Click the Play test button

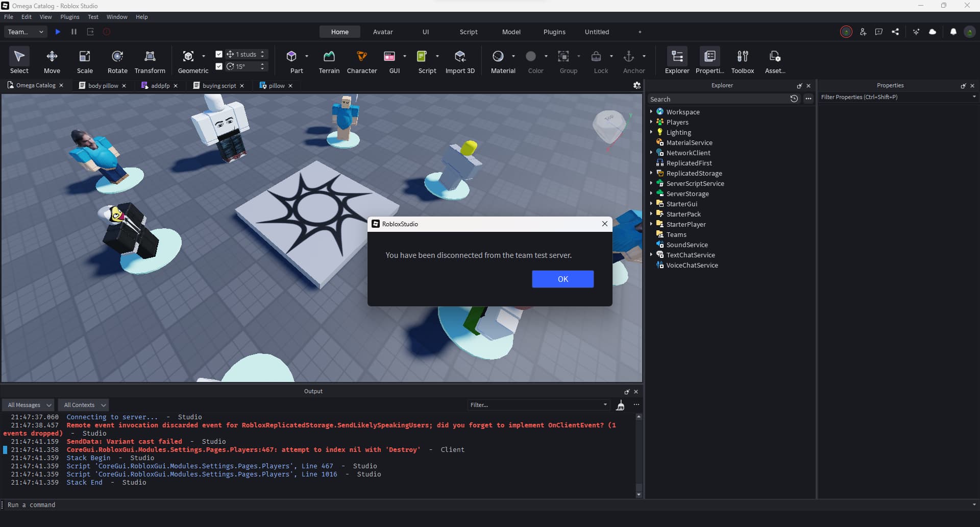(58, 32)
